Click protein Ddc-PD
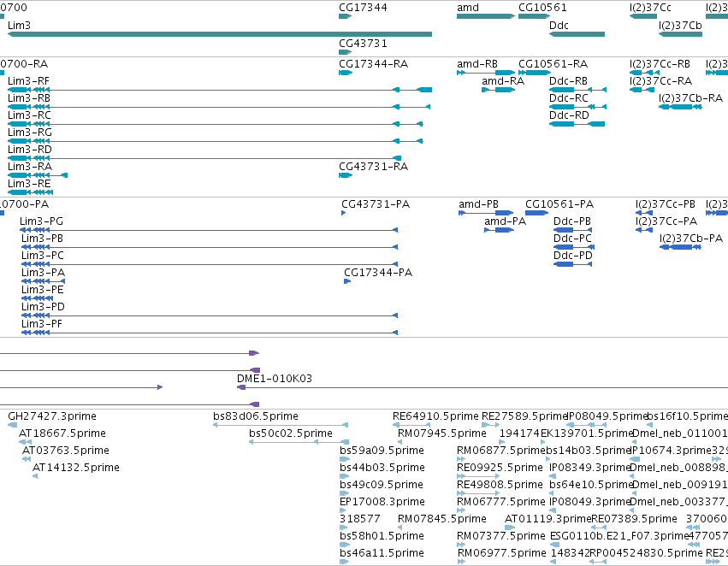Screen dimensions: 728x566 [573, 264]
